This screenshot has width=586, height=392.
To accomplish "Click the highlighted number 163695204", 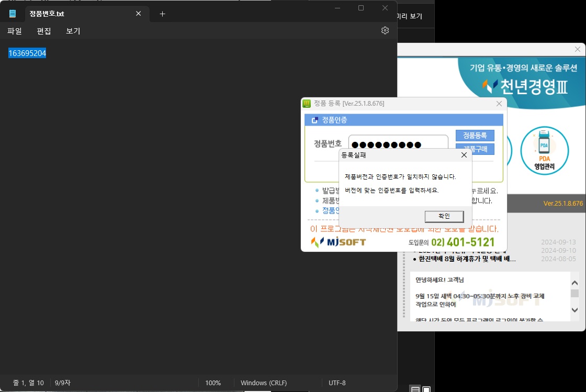I will coord(27,53).
